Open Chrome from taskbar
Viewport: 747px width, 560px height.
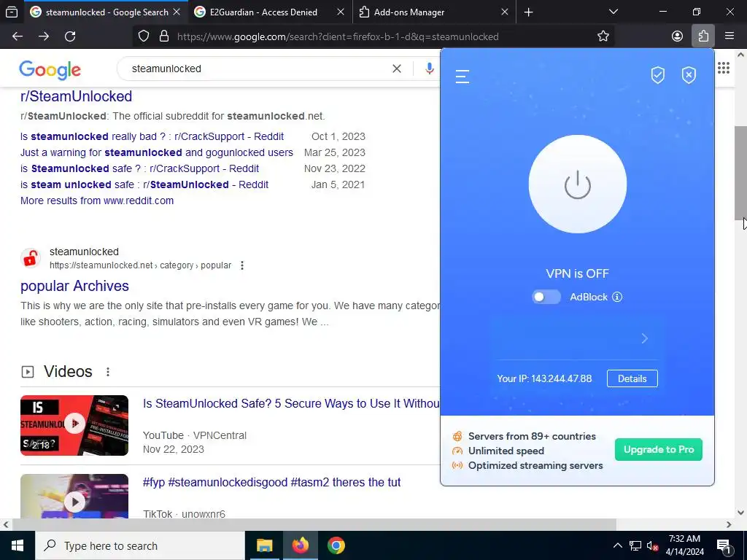pyautogui.click(x=336, y=545)
